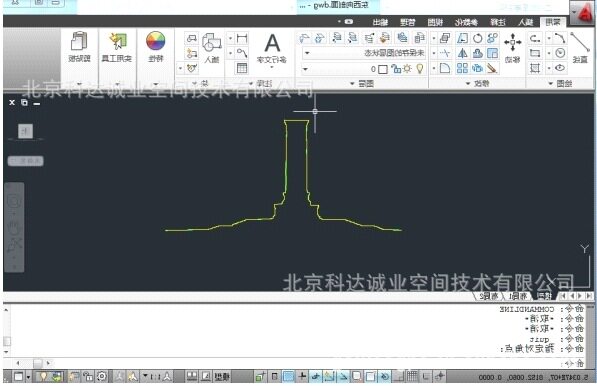Select the Erase tool in the Modify panel
Screen dimensions: 597x386
point(492,68)
